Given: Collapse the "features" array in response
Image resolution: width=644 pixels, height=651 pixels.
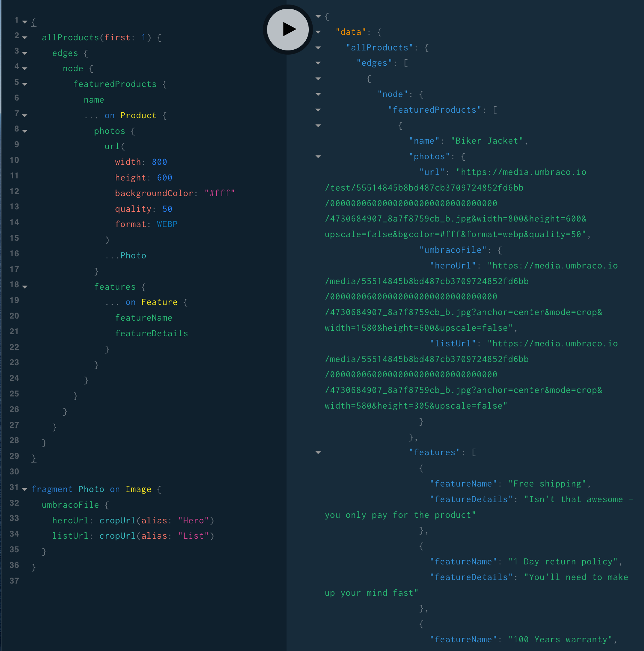Looking at the screenshot, I should [x=318, y=452].
